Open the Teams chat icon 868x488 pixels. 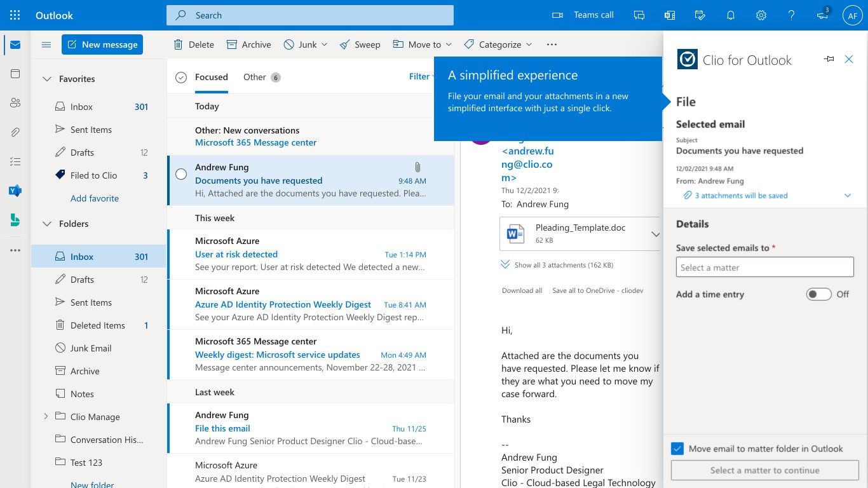click(x=639, y=15)
